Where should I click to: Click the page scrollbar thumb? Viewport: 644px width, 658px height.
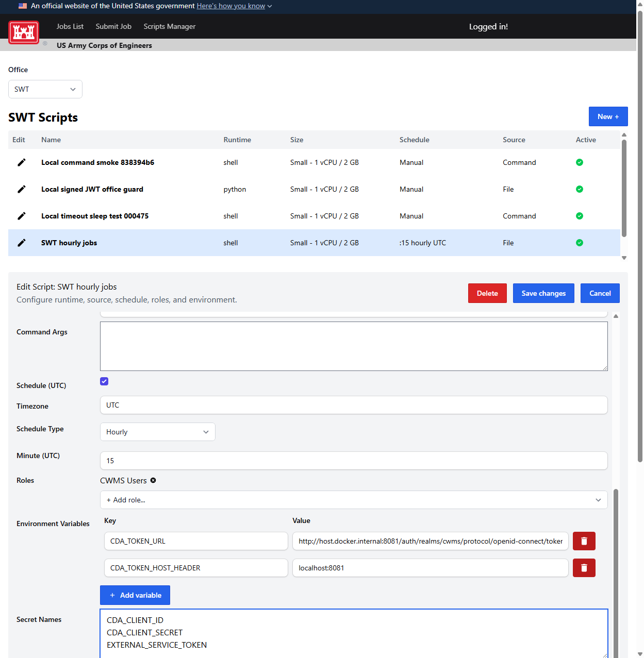(640, 235)
